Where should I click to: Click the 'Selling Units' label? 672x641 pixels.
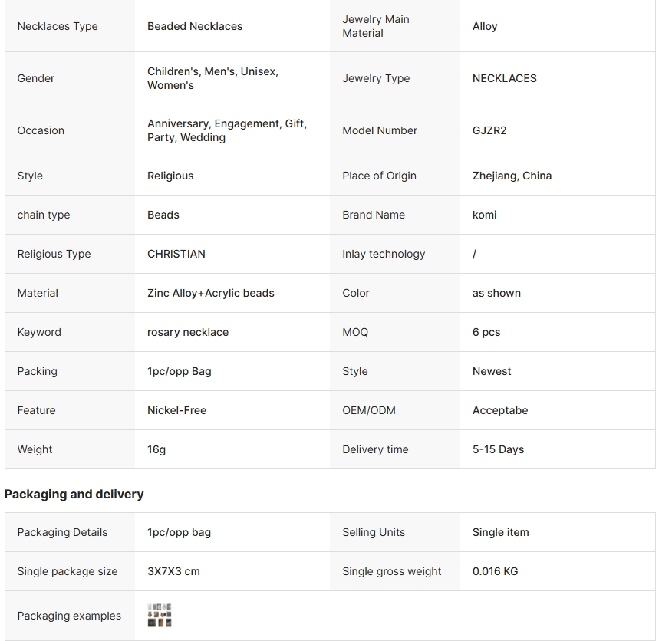[x=374, y=532]
